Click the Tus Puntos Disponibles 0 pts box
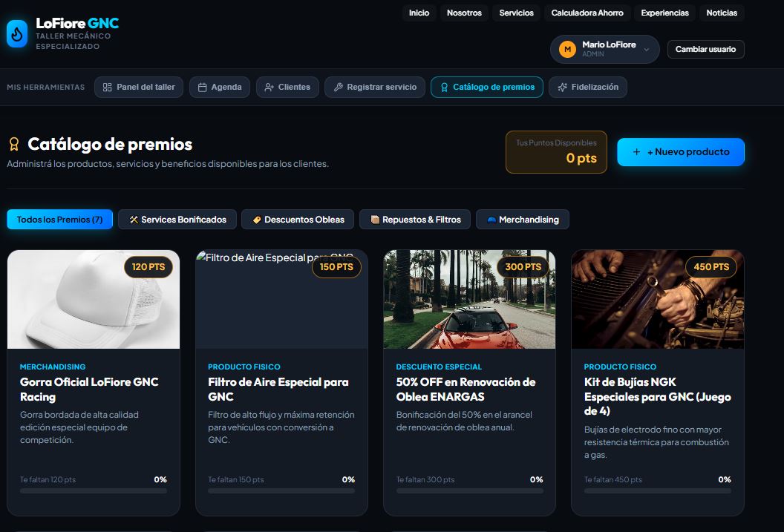This screenshot has width=784, height=532. (556, 152)
